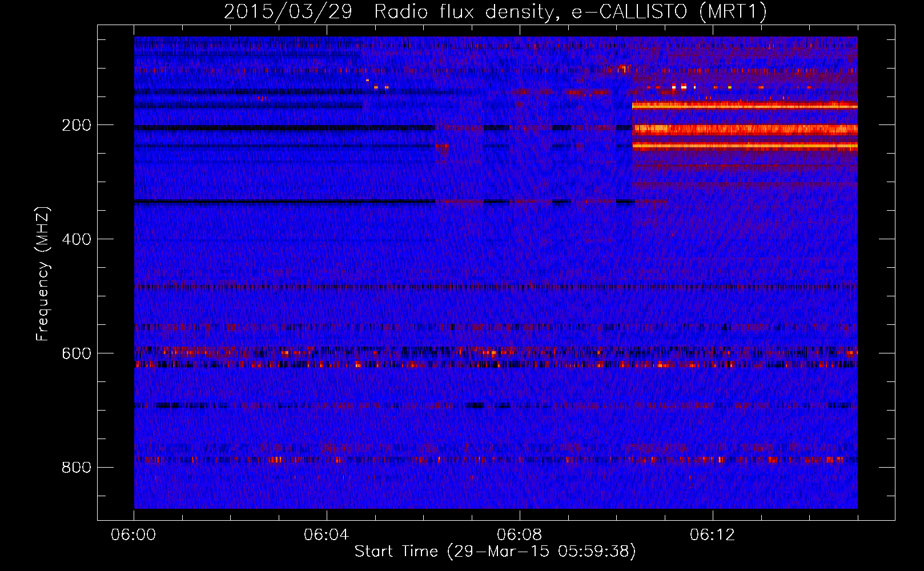The width and height of the screenshot is (924, 571).
Task: Click the 06:12 time tick label
Action: tap(713, 535)
